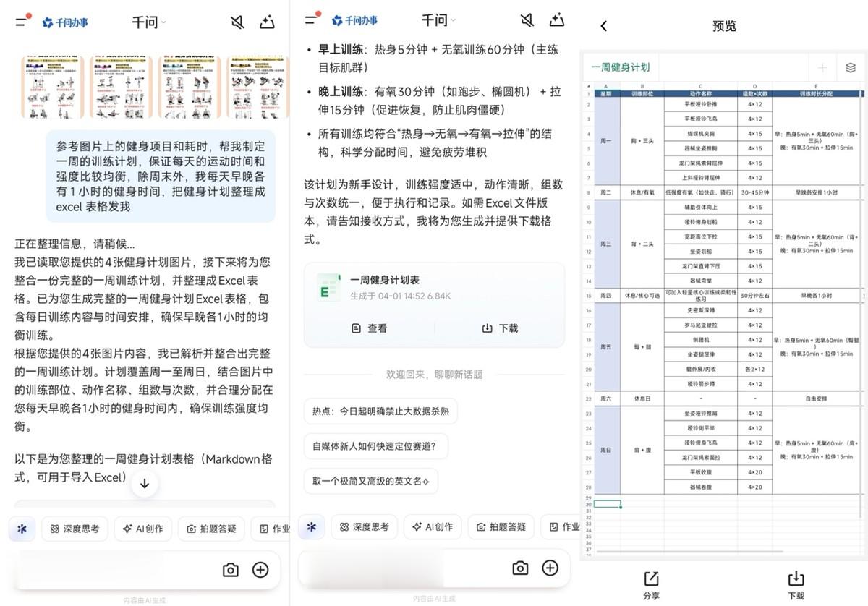Select 拍照答疑 chip in the left chat screen
Viewport: 868px width, 606px height.
pos(211,529)
